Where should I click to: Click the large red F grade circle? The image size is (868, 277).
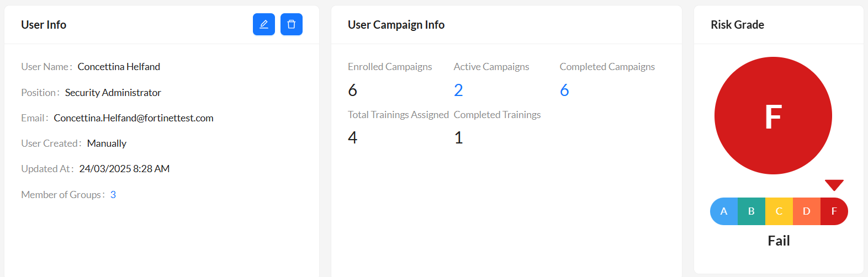point(773,116)
